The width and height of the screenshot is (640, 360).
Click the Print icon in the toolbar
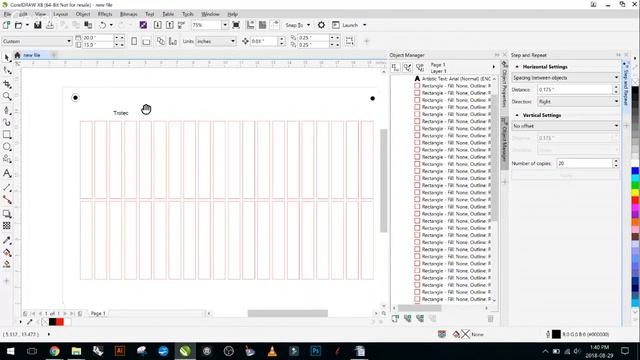coord(50,25)
